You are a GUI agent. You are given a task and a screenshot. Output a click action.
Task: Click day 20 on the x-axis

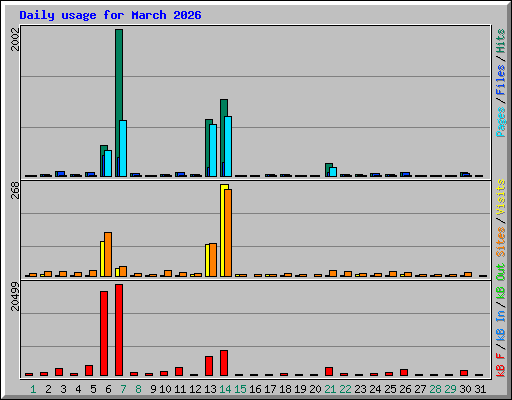(315, 389)
